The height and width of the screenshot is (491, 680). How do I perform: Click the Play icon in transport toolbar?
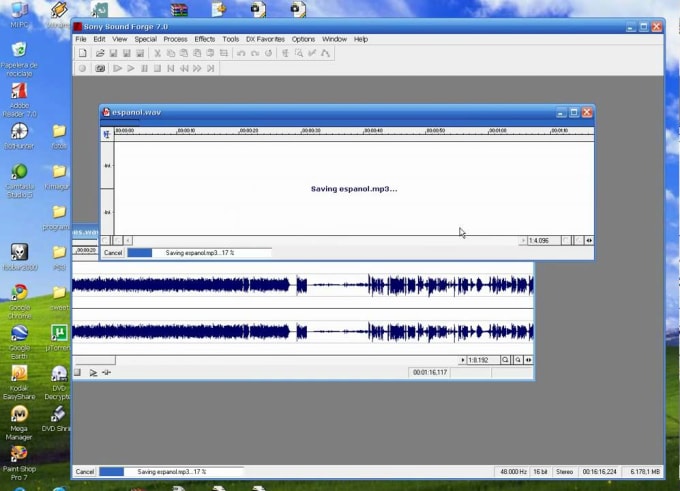[x=131, y=69]
